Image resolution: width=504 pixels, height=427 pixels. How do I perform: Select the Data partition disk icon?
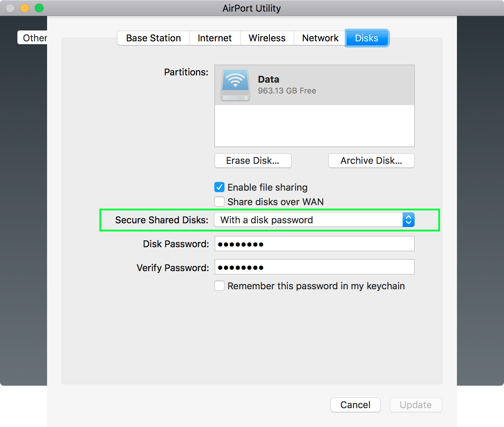click(x=235, y=85)
